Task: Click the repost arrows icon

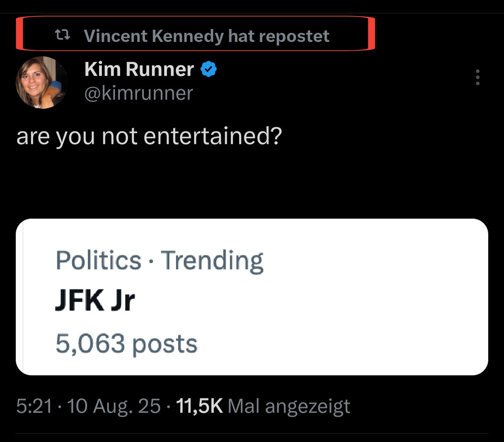Action: (63, 35)
